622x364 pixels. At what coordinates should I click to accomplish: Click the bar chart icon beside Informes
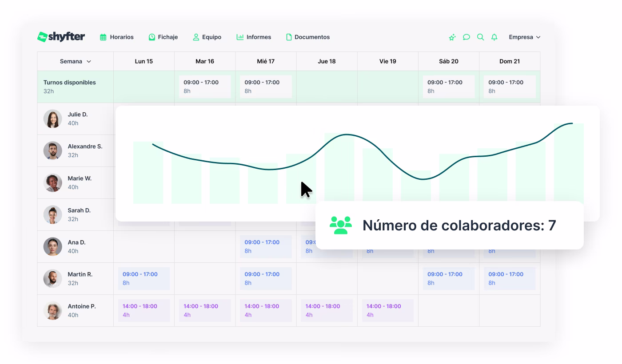pos(240,37)
